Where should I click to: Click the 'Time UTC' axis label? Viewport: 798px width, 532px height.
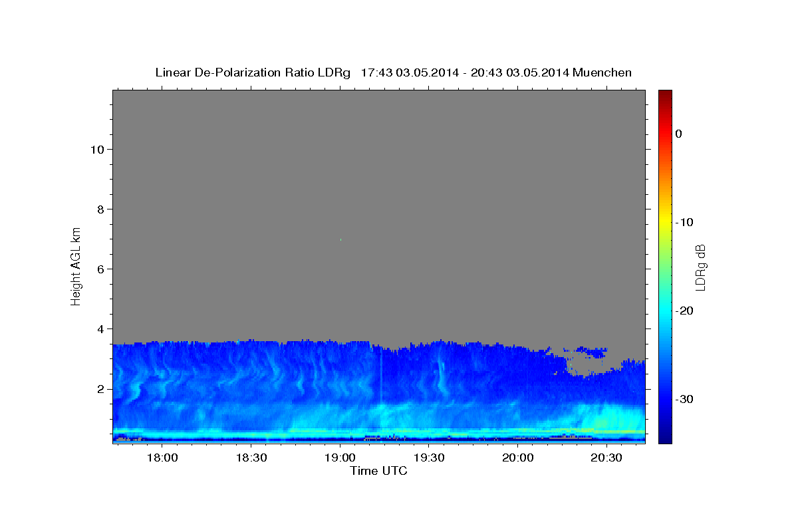pos(378,471)
